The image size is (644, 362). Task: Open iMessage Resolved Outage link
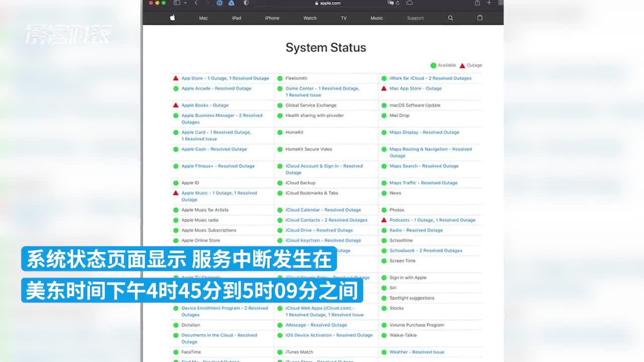tap(316, 325)
